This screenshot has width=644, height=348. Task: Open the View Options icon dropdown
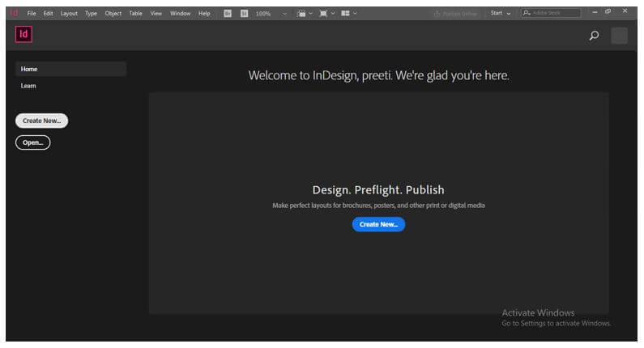click(x=305, y=14)
